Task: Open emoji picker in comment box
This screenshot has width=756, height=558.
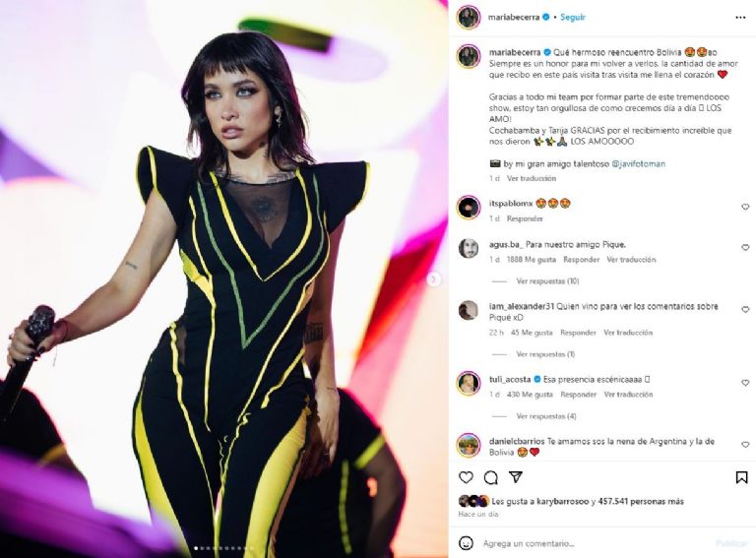Action: tap(466, 543)
